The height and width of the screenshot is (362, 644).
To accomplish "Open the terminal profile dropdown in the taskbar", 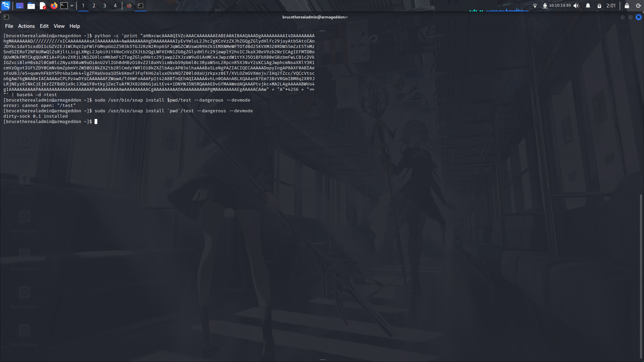I will (x=72, y=6).
